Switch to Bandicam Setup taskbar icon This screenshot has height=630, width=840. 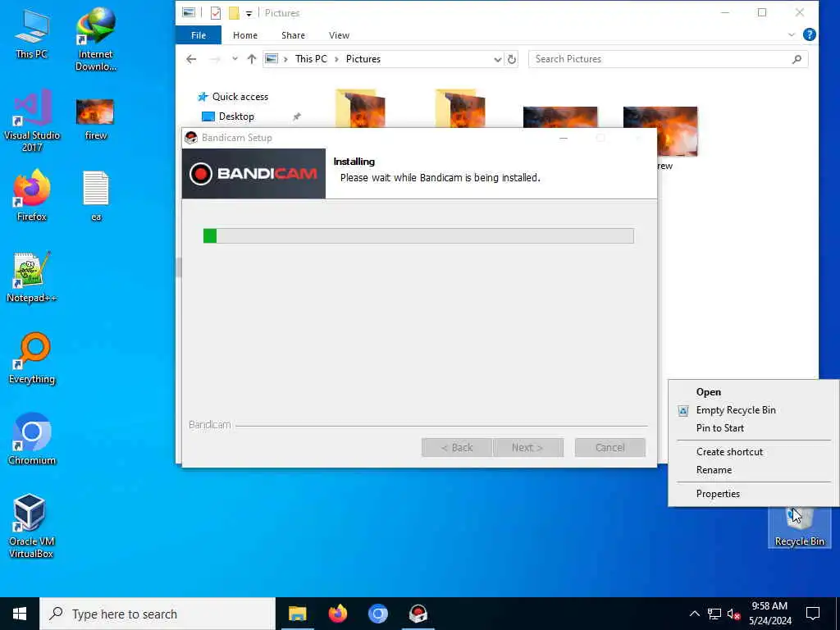click(x=418, y=614)
